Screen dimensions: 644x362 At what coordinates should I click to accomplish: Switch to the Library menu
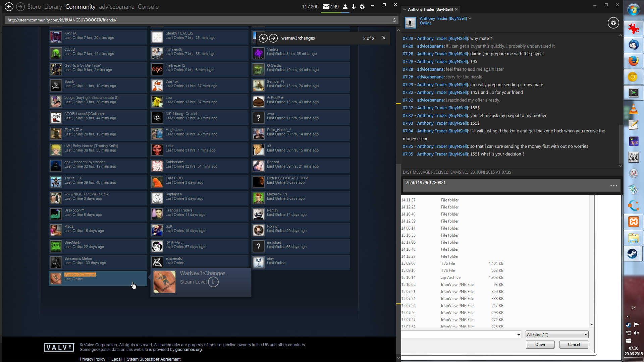pos(53,7)
